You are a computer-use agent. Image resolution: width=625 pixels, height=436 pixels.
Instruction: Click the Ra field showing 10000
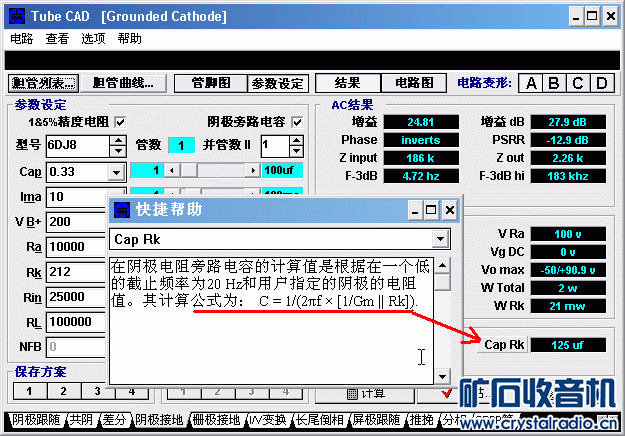coord(77,247)
